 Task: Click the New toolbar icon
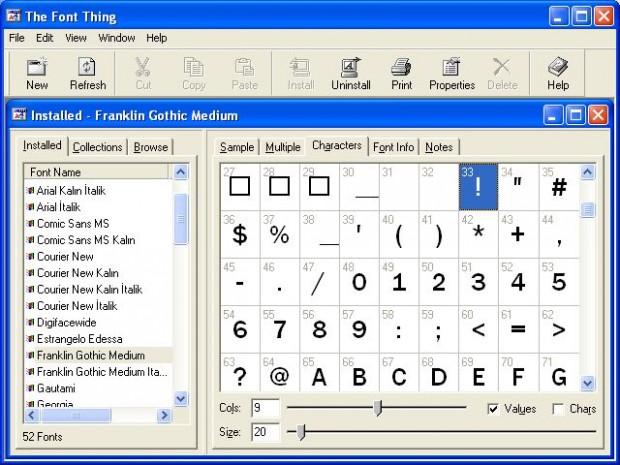tap(37, 66)
